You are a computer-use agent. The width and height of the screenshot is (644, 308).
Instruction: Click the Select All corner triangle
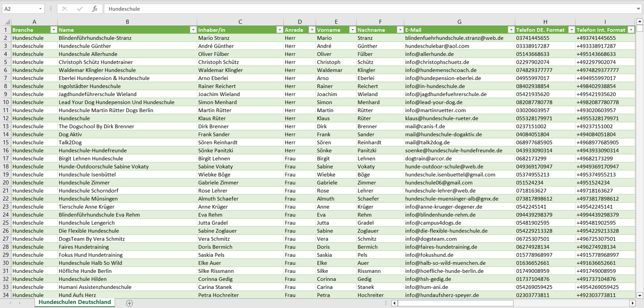tap(6, 22)
